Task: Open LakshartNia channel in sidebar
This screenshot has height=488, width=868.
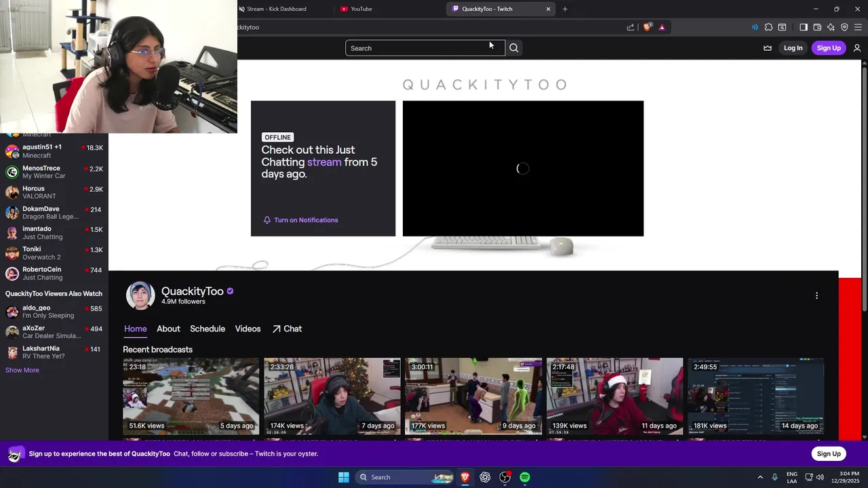Action: [x=54, y=352]
